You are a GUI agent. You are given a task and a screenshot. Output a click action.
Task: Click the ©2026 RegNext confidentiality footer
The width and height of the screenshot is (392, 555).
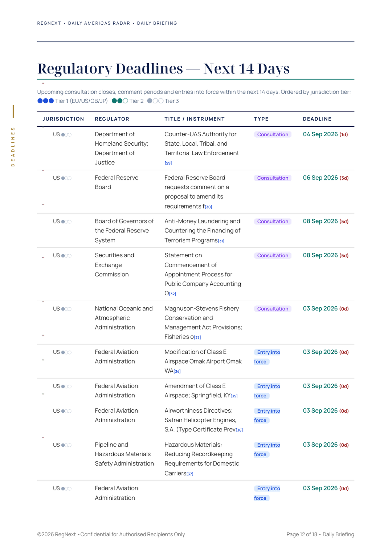click(x=111, y=535)
